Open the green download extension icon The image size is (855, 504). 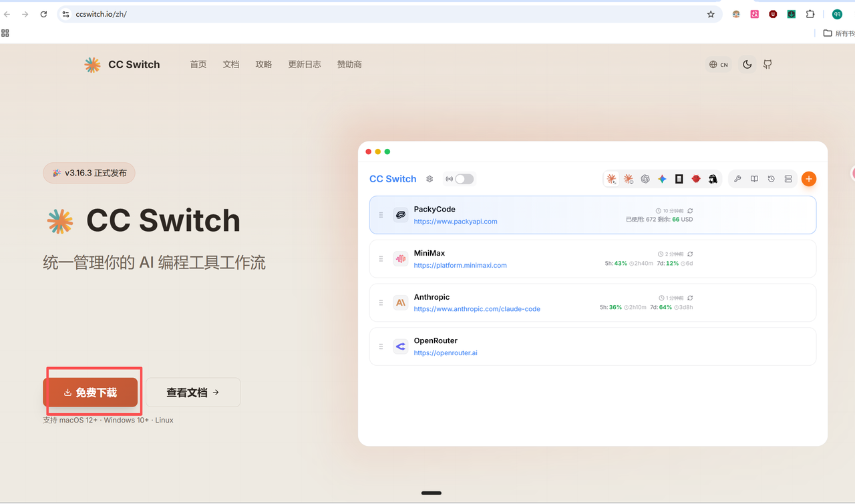click(x=792, y=14)
